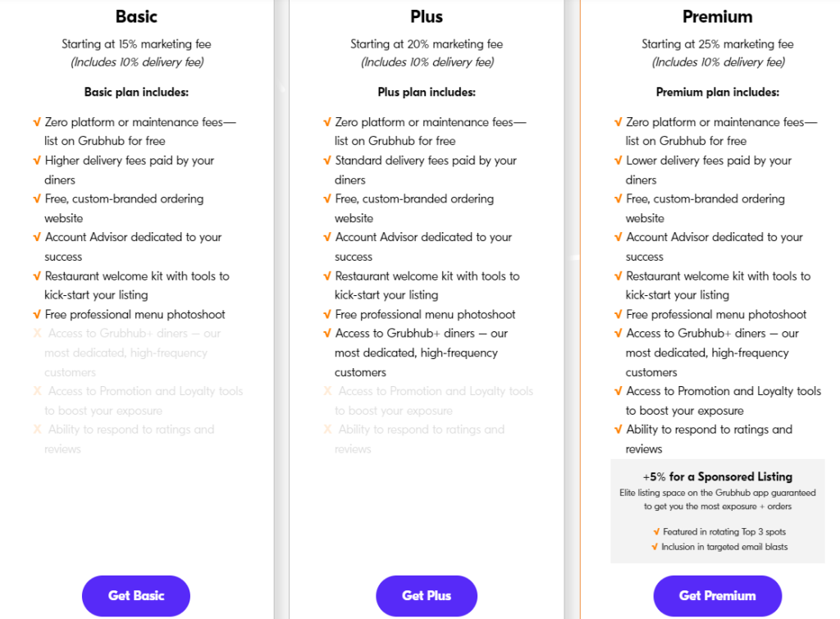The width and height of the screenshot is (840, 619).
Task: Click checkmark beside Plus 'Standard delivery fees' item
Action: point(327,161)
